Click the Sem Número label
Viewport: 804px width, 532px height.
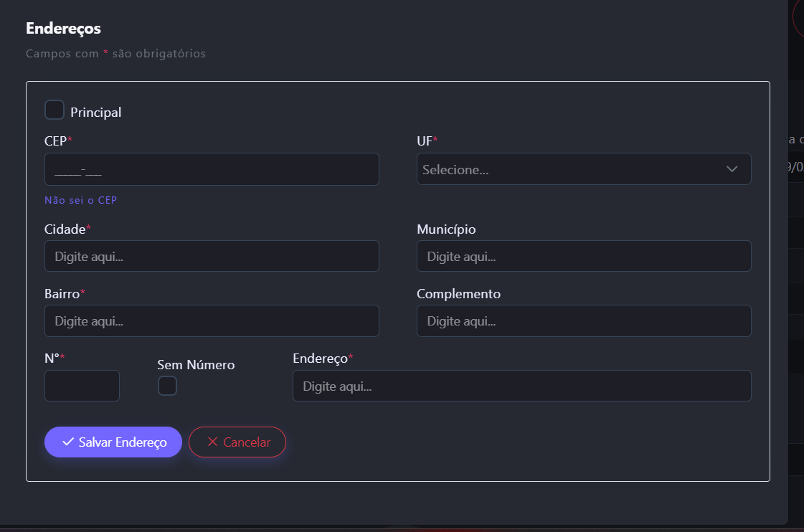[196, 365]
